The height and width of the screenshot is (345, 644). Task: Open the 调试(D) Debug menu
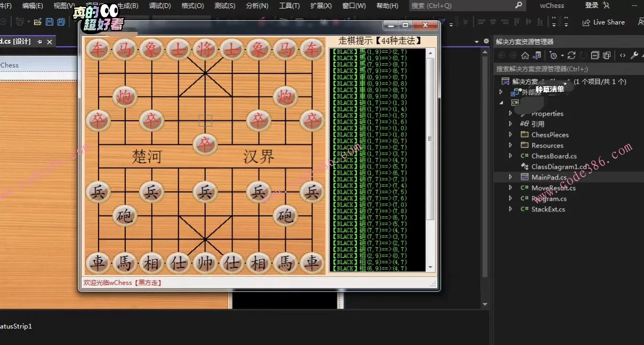click(160, 6)
